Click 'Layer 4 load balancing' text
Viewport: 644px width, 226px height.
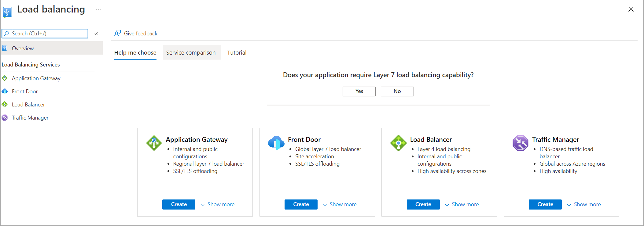[x=444, y=149]
